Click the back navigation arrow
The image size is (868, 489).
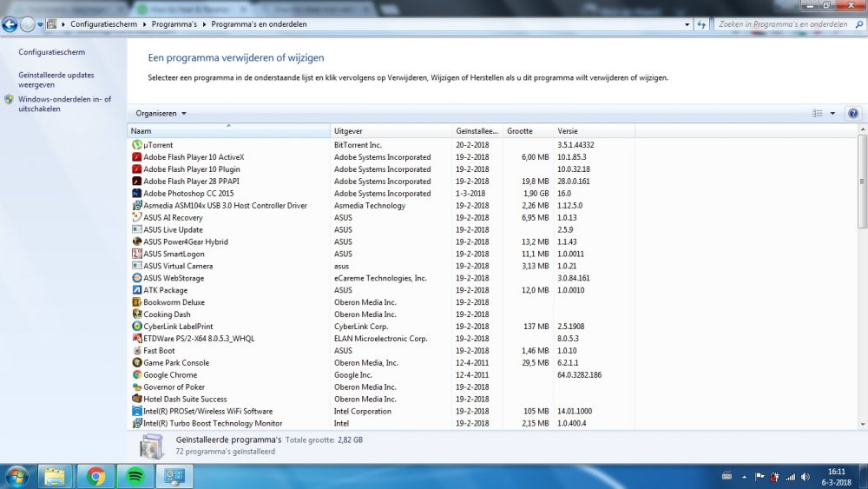click(x=10, y=24)
